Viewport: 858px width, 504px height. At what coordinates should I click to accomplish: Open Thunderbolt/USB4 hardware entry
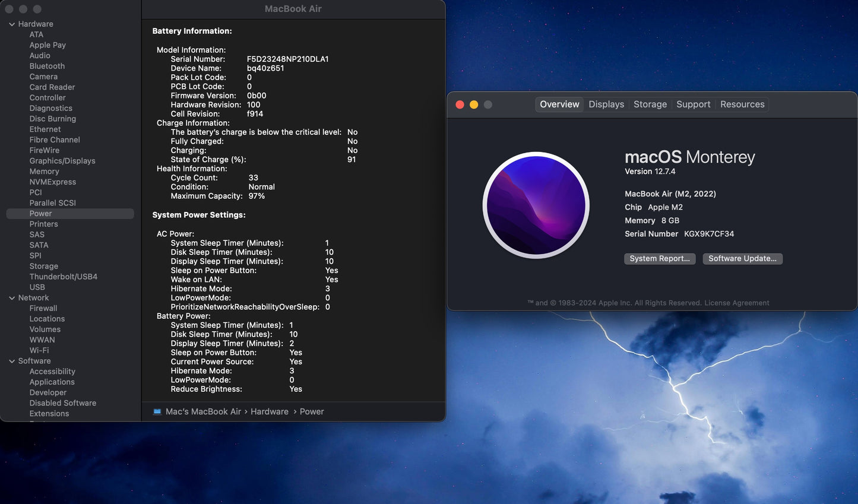tap(63, 277)
